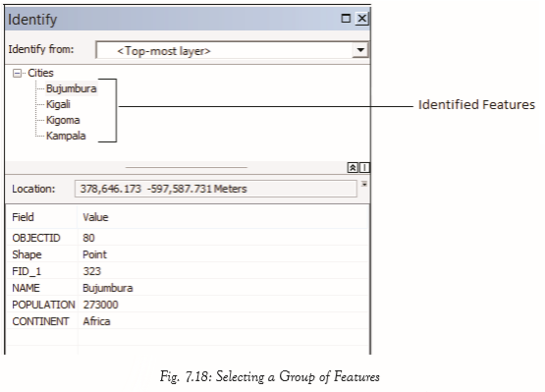
Task: Select the <Top-most layer> combo box
Action: 232,50
